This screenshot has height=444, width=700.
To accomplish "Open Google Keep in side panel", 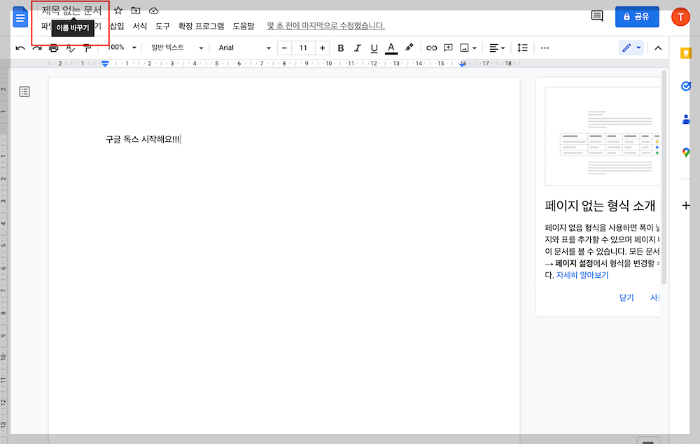I will (x=685, y=53).
